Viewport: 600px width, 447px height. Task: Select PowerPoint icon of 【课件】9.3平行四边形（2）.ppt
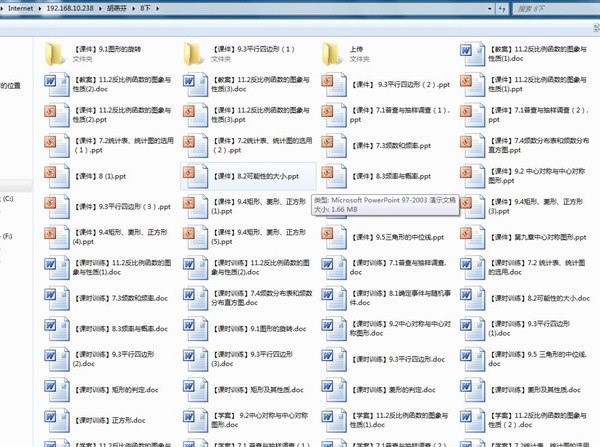point(334,85)
